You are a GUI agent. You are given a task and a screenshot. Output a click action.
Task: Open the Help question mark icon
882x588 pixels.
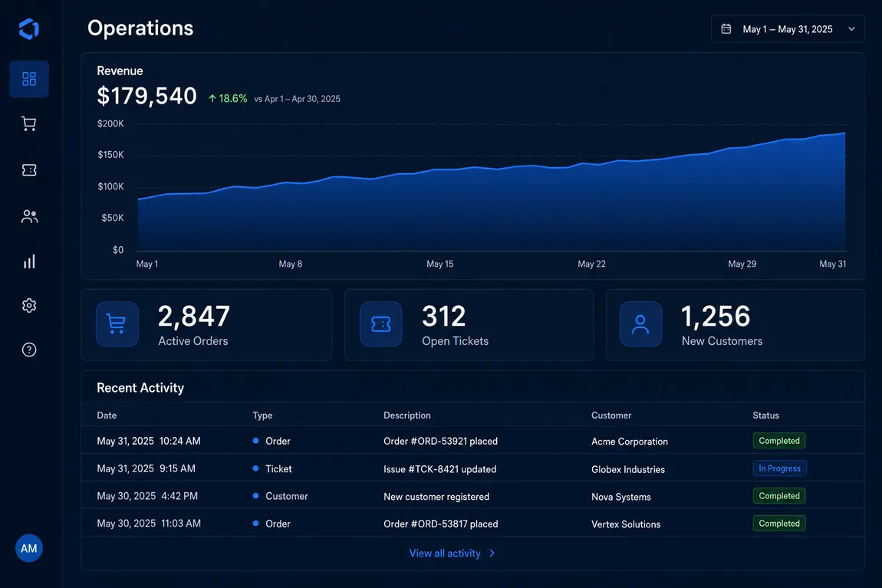(29, 350)
